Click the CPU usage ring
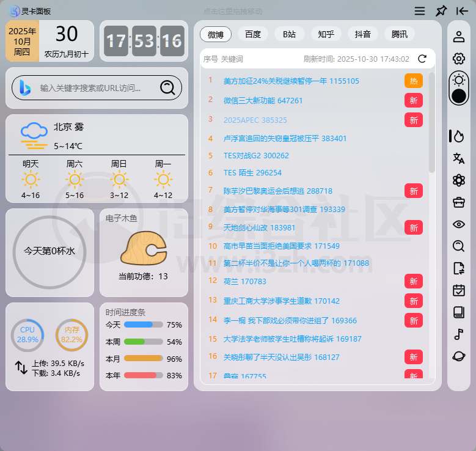The image size is (476, 451). pyautogui.click(x=27, y=335)
